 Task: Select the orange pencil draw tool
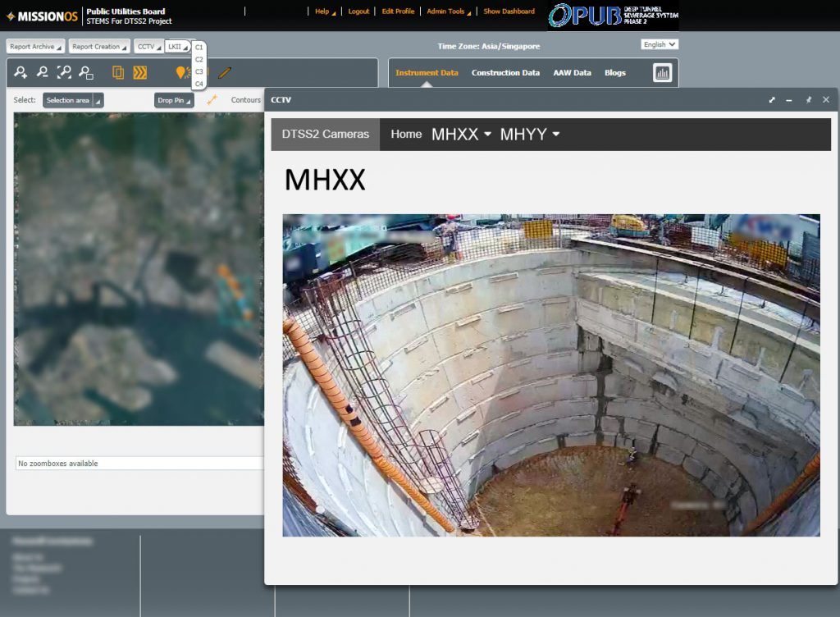click(x=225, y=73)
